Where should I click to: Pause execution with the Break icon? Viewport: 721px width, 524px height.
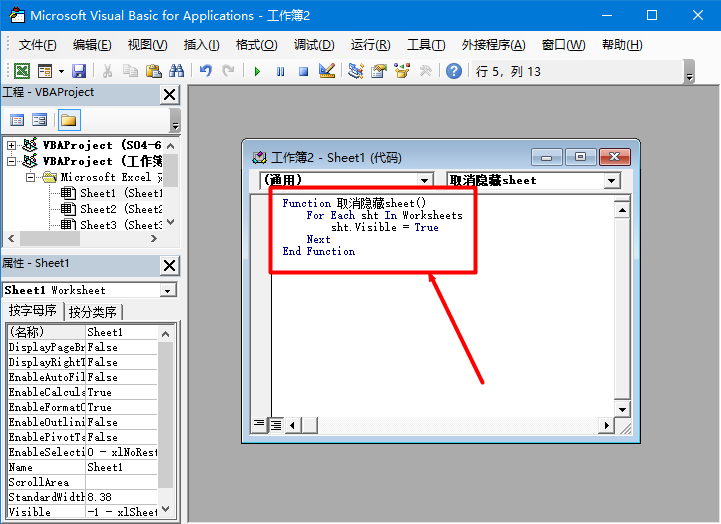[280, 71]
